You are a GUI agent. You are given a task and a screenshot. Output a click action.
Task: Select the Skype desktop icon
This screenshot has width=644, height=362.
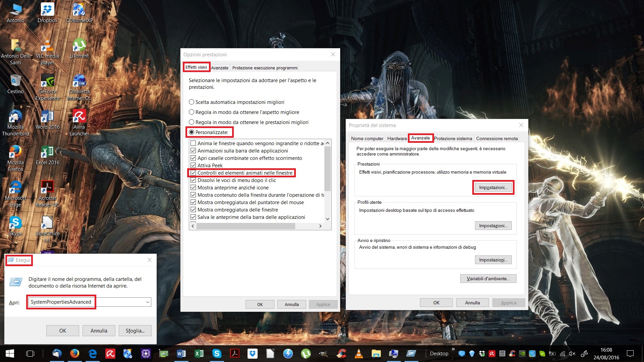[15, 226]
